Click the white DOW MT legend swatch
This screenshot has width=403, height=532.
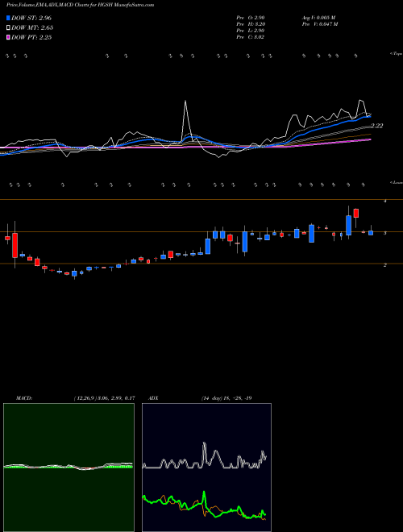coord(8,27)
